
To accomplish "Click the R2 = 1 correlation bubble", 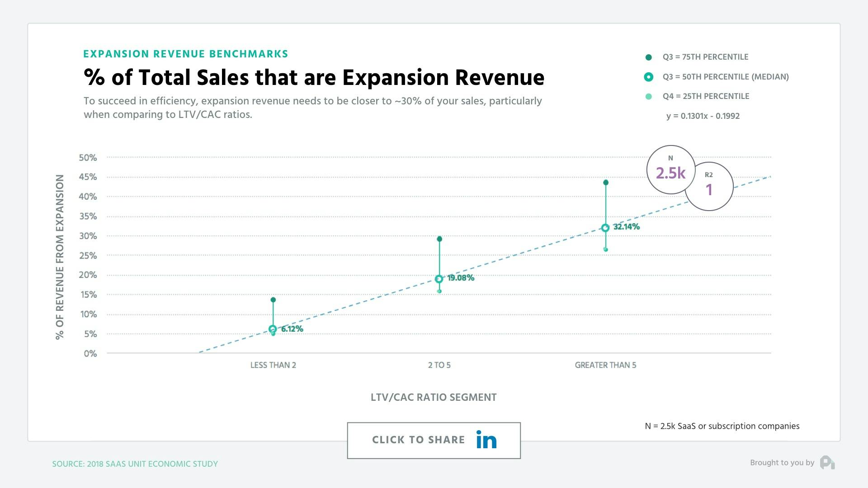I will 710,188.
